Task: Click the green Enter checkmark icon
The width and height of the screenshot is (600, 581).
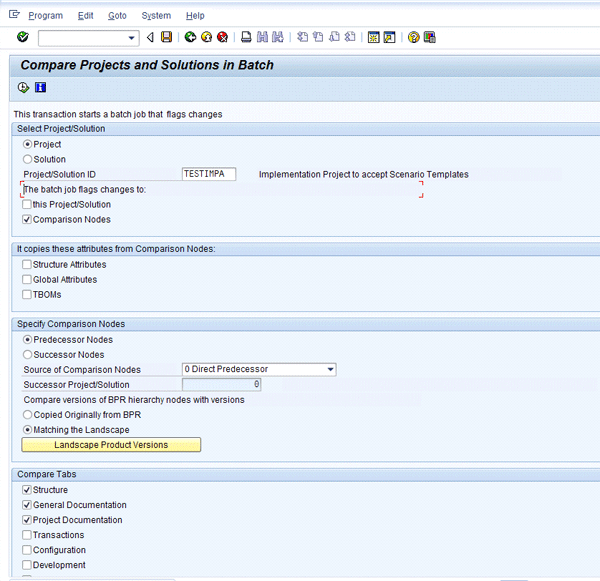Action: click(x=22, y=38)
